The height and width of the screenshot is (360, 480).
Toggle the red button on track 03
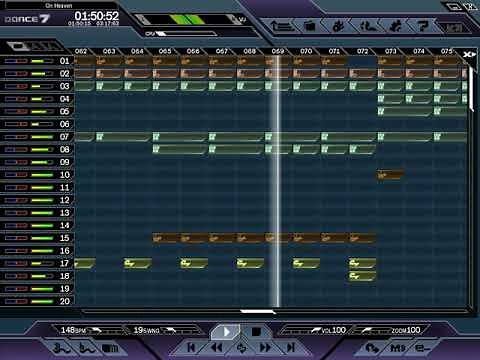[22, 86]
